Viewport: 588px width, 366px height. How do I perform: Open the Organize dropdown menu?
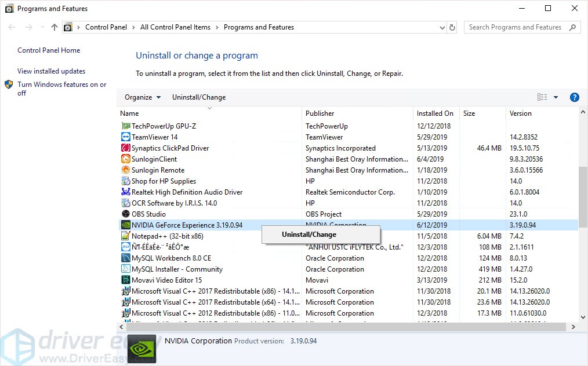coord(141,97)
